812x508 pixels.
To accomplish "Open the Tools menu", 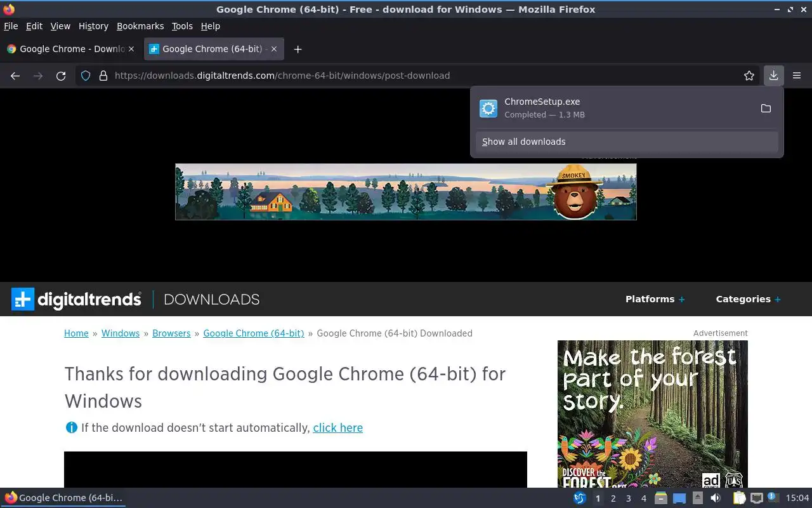I will [182, 26].
